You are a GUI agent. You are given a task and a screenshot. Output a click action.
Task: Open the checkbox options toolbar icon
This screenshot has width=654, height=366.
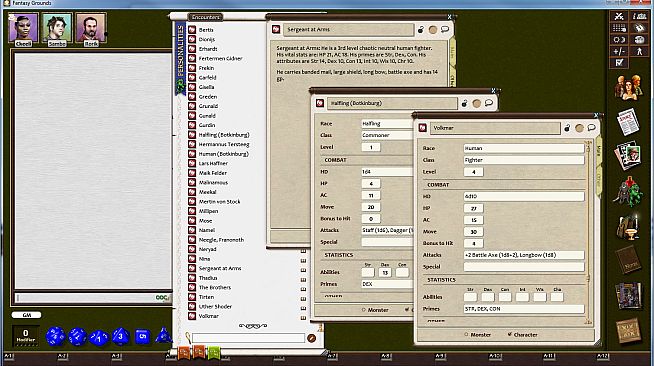click(x=619, y=63)
